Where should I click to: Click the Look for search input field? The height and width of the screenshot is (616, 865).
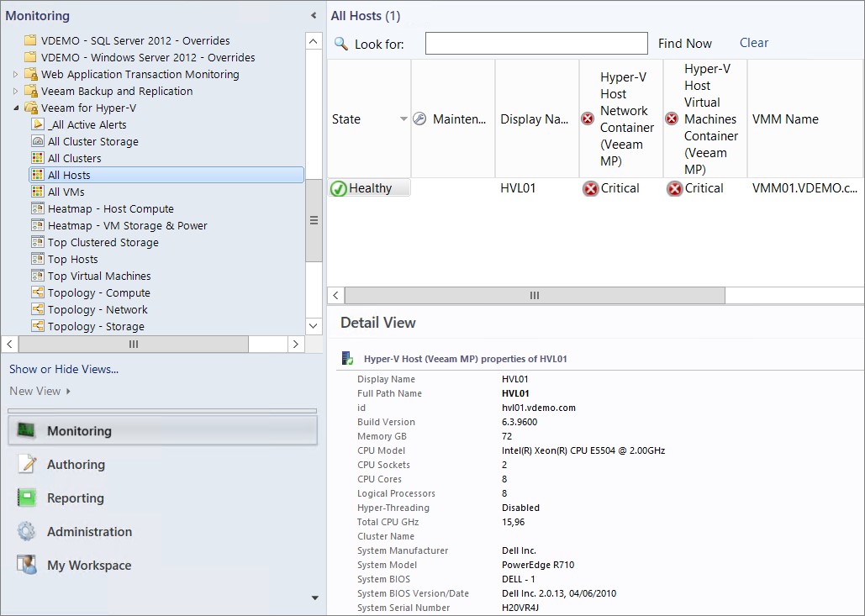pyautogui.click(x=536, y=43)
